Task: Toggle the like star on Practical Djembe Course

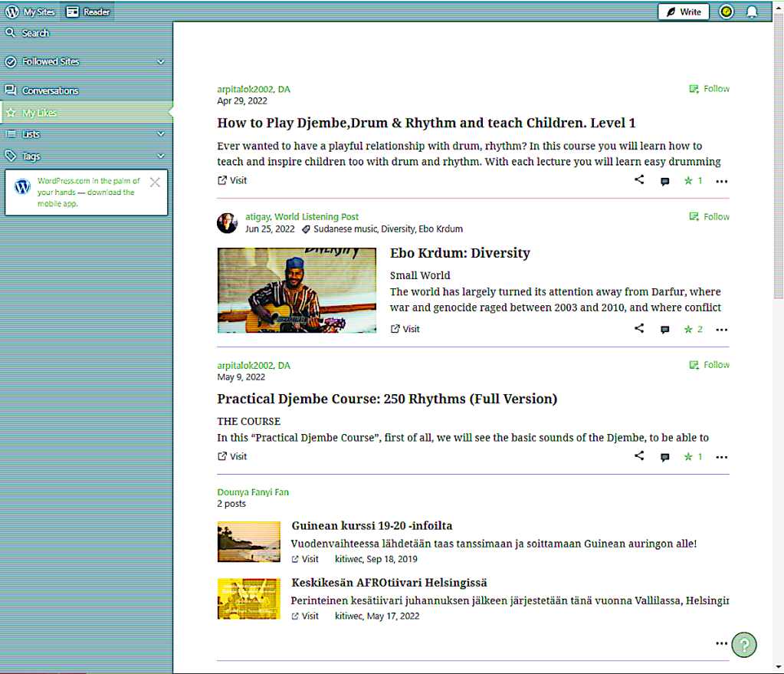Action: (x=688, y=457)
